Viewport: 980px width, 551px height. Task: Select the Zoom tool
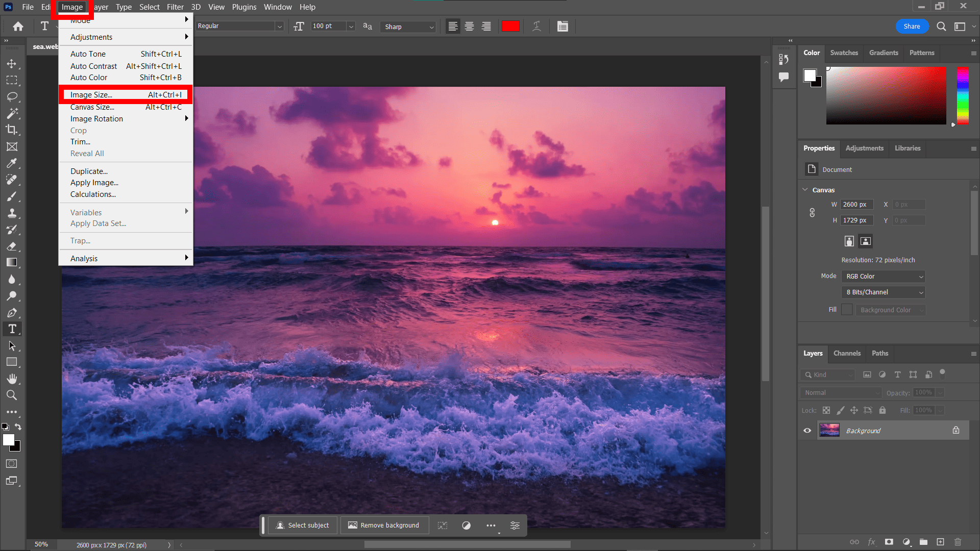(12, 395)
